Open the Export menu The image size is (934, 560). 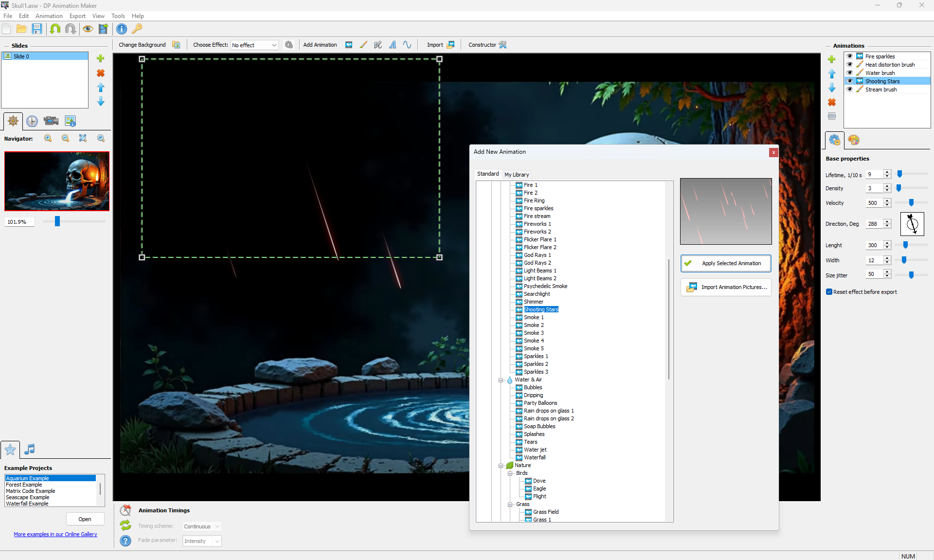point(77,16)
